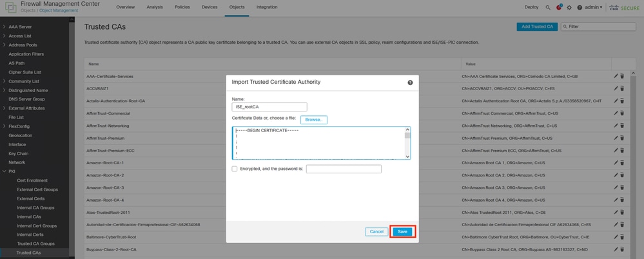
Task: Delete the Actalis Authentication Root CA trash icon
Action: (622, 101)
